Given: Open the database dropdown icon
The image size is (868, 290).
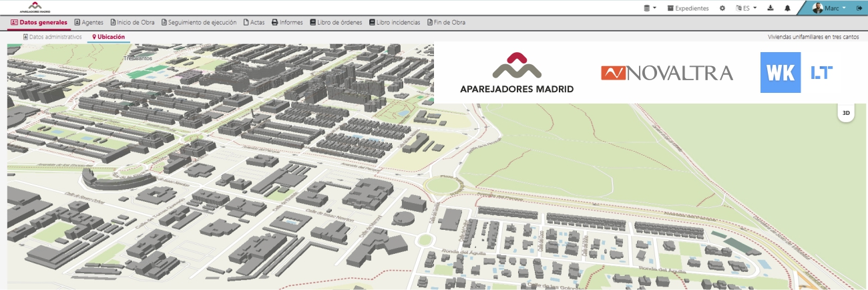Looking at the screenshot, I should point(649,8).
